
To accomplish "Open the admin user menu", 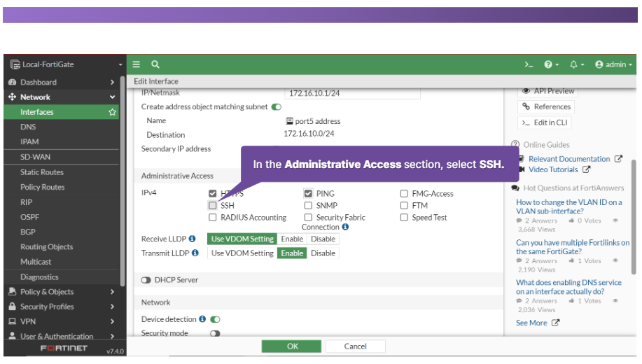I will pyautogui.click(x=613, y=64).
